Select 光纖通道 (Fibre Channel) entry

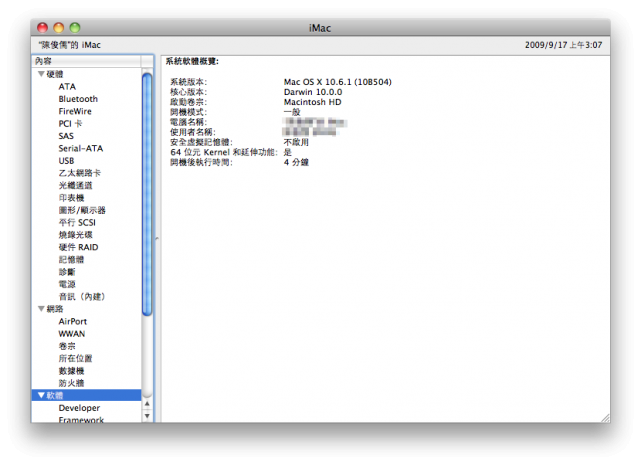click(76, 185)
